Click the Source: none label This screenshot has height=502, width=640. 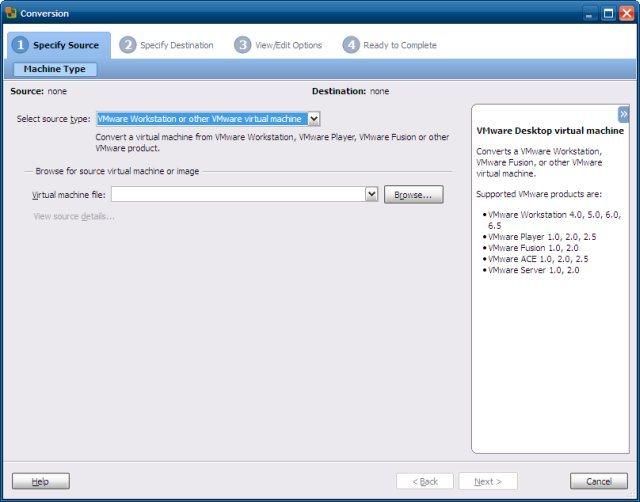pyautogui.click(x=38, y=91)
